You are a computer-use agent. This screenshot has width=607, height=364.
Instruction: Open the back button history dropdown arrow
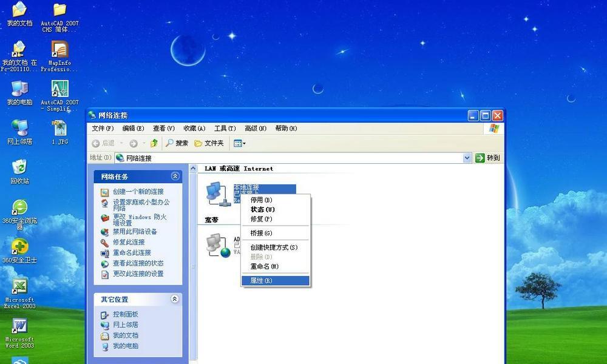pyautogui.click(x=121, y=144)
